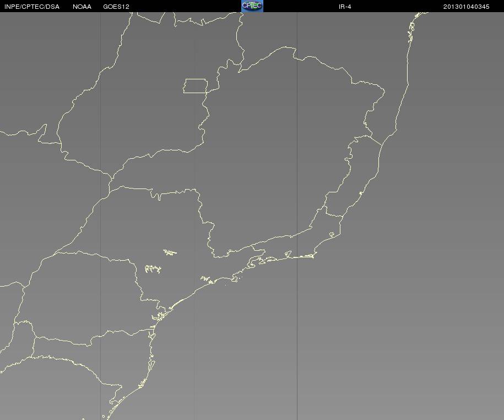Click the rightmost vertical longitude gridline

[297, 216]
